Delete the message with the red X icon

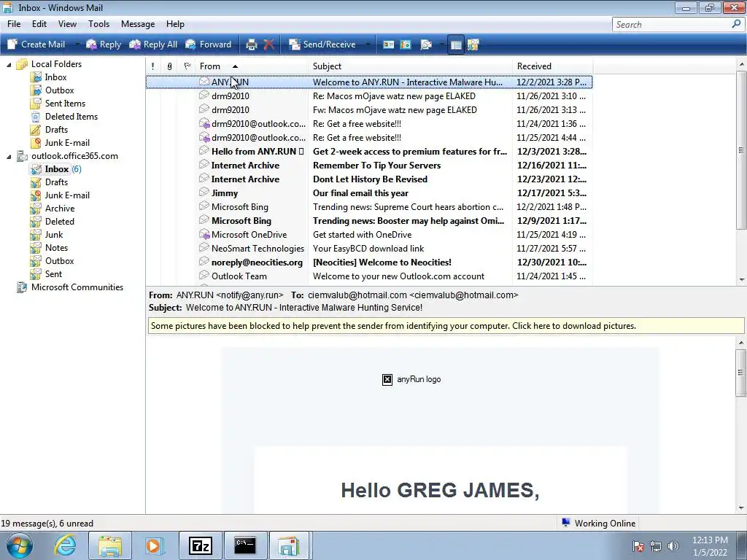click(x=269, y=44)
